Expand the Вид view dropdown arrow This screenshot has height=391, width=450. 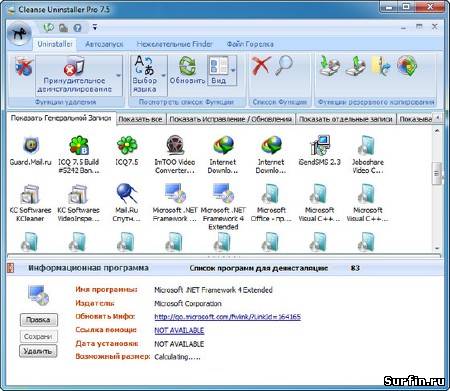tap(233, 70)
